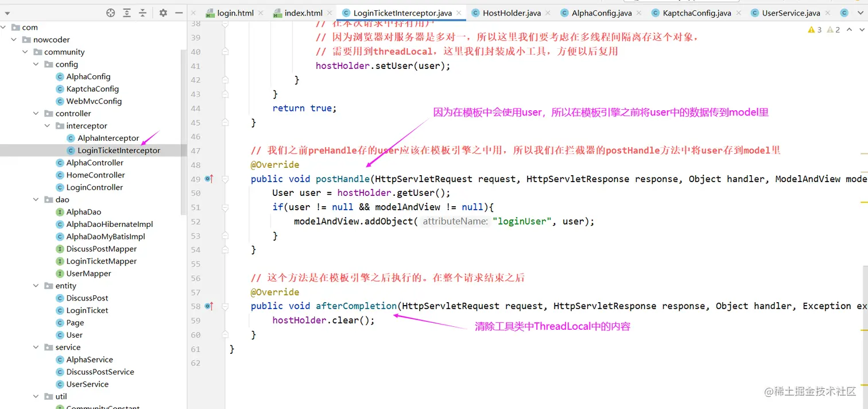The height and width of the screenshot is (409, 868).
Task: Switch to the KaptchaConfig.java tab
Action: tap(697, 13)
